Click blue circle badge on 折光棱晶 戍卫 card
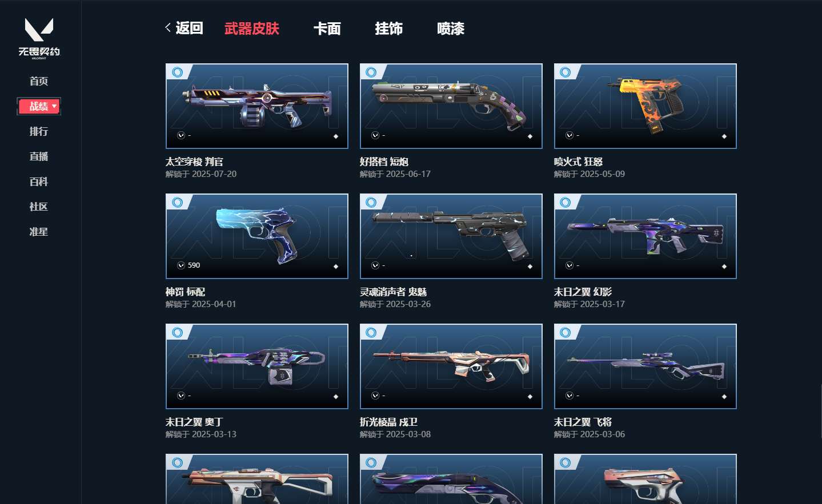This screenshot has width=822, height=504. point(371,332)
